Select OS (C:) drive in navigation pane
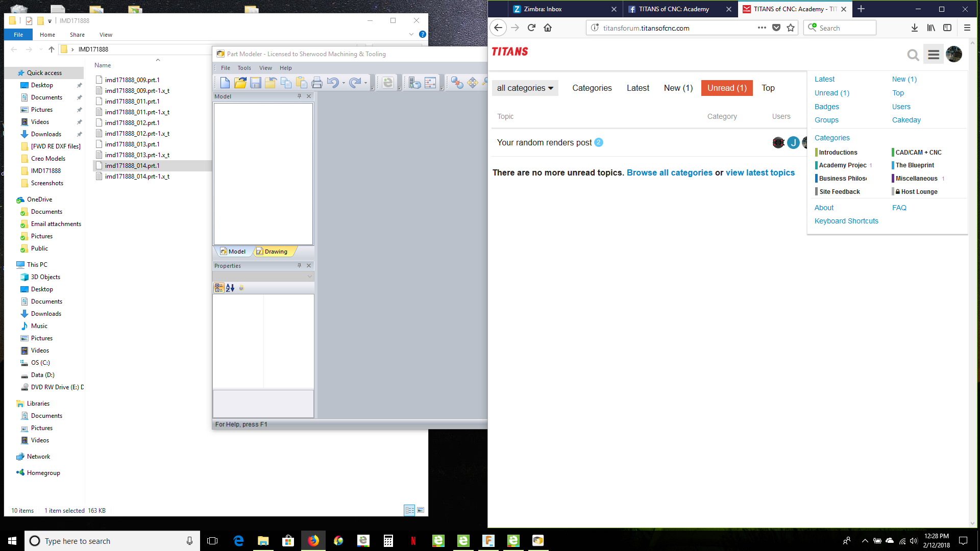This screenshot has width=980, height=551. click(40, 363)
